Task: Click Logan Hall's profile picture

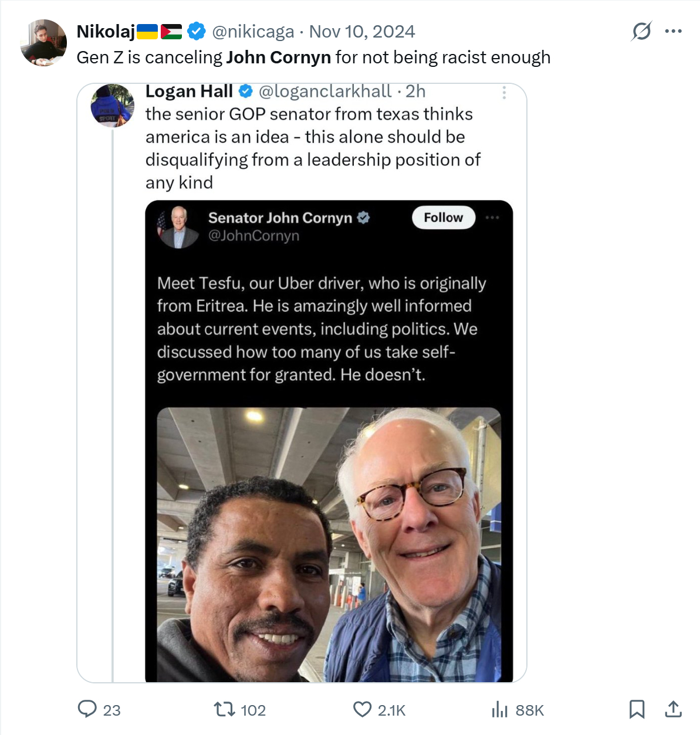Action: coord(112,106)
